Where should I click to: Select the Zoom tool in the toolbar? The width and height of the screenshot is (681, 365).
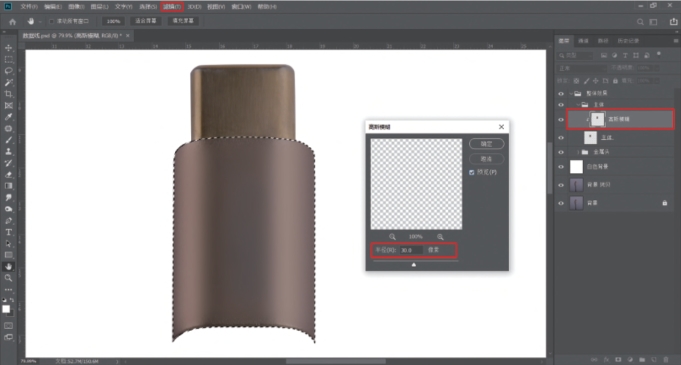point(8,278)
